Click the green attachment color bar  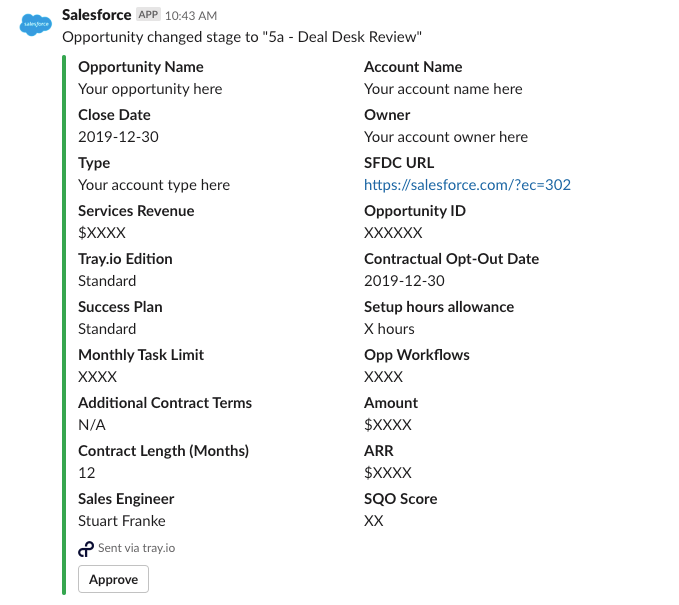coord(64,325)
